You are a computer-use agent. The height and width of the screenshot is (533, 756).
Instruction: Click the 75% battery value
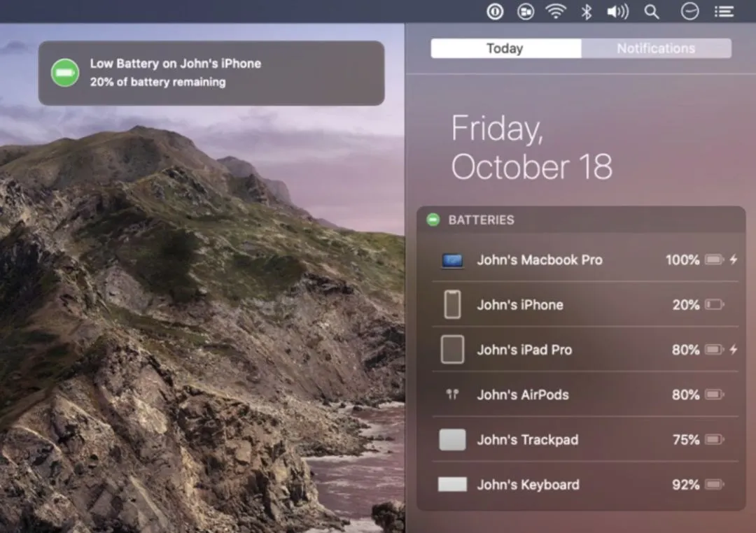(x=685, y=439)
